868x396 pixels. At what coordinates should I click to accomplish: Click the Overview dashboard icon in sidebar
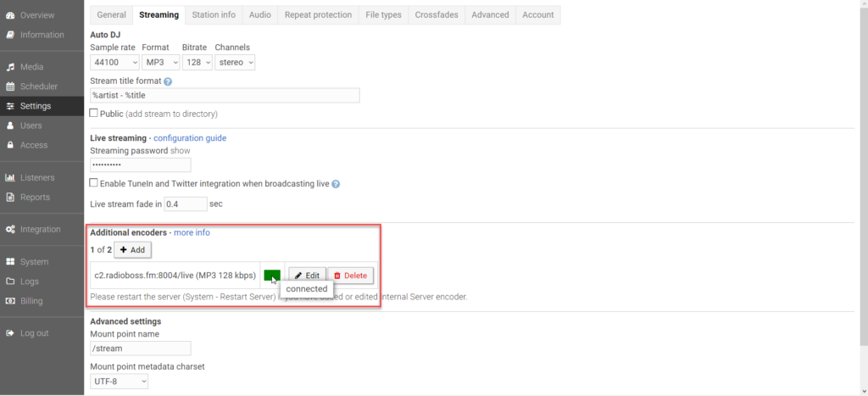[x=10, y=15]
